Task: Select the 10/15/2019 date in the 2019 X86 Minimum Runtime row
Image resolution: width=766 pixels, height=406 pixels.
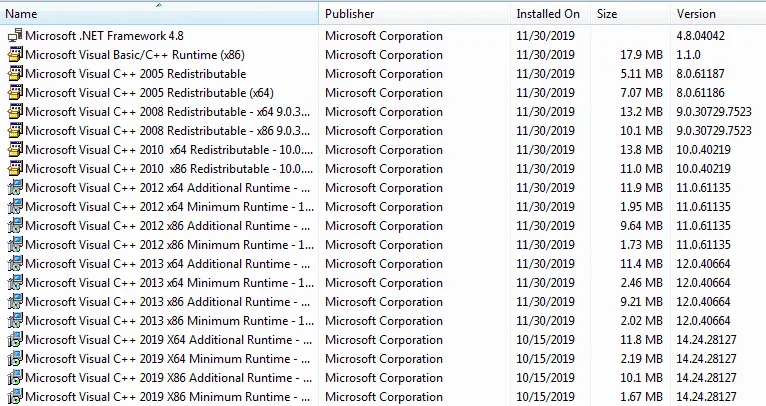Action: pos(545,397)
